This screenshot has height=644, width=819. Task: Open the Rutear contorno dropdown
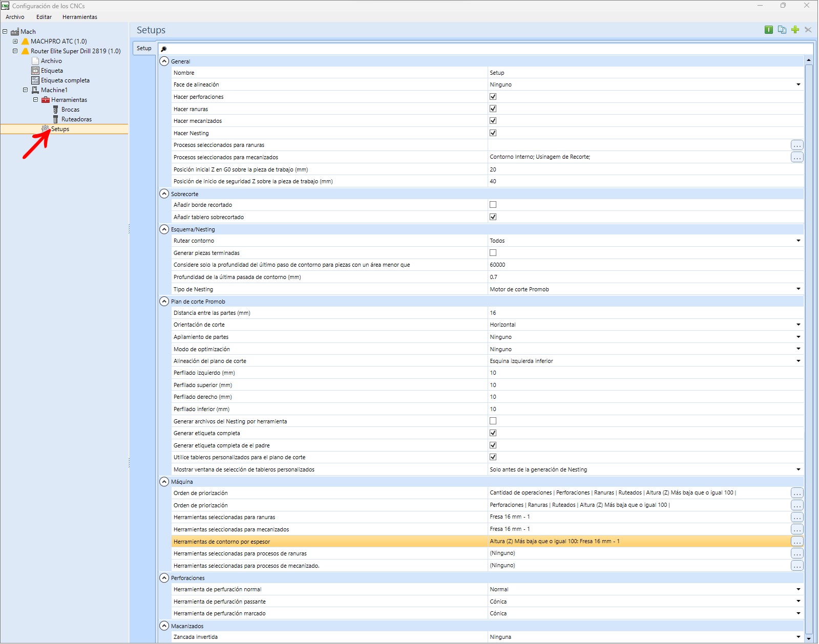(x=798, y=241)
